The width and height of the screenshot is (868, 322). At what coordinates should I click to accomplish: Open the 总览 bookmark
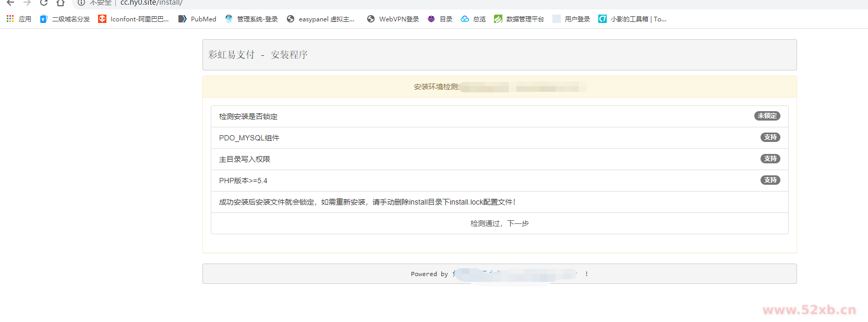coord(473,19)
